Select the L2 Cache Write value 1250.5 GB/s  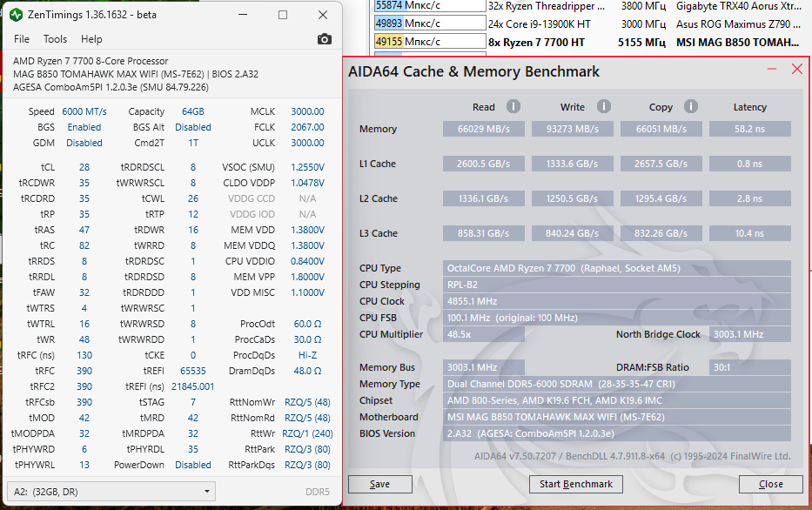pos(573,198)
